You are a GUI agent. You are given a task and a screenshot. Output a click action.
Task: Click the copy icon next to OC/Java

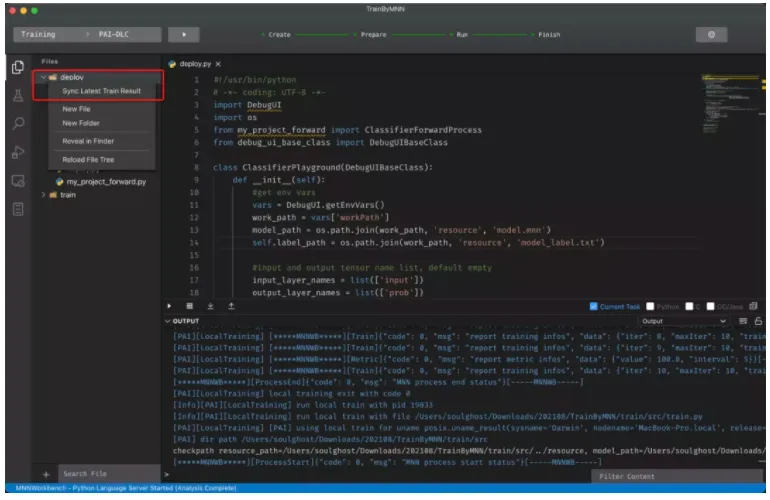[753, 306]
